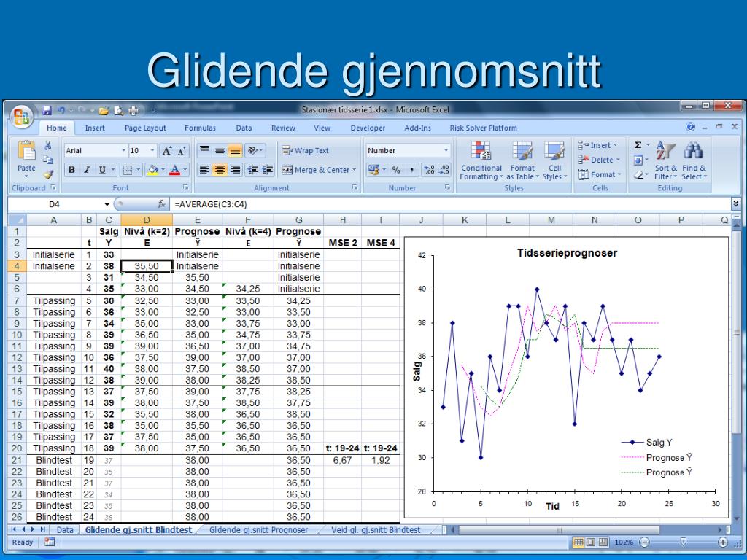Switch to Normal view in status bar

pos(578,542)
